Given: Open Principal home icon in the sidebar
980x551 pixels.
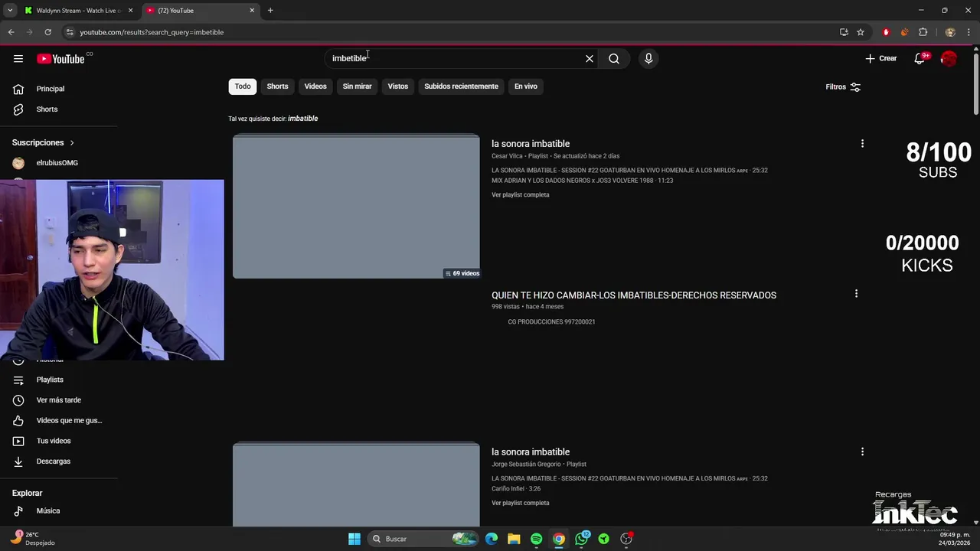Looking at the screenshot, I should (x=18, y=89).
